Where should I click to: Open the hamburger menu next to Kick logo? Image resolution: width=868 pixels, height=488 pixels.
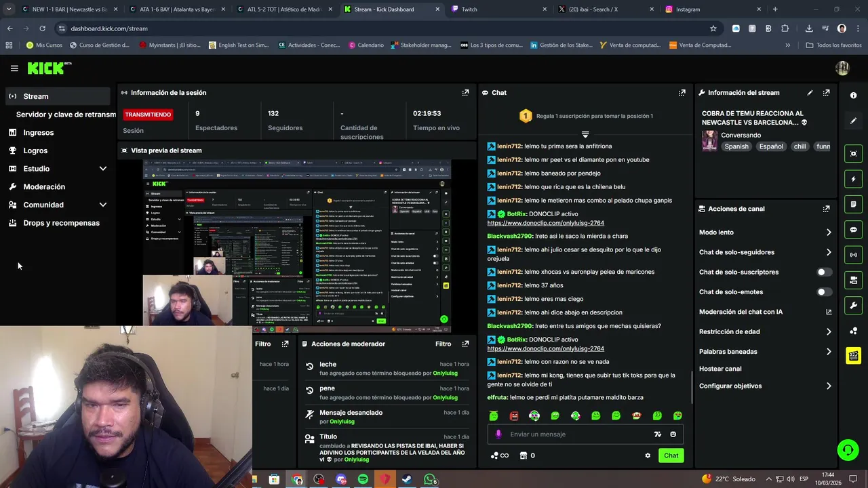(x=14, y=68)
